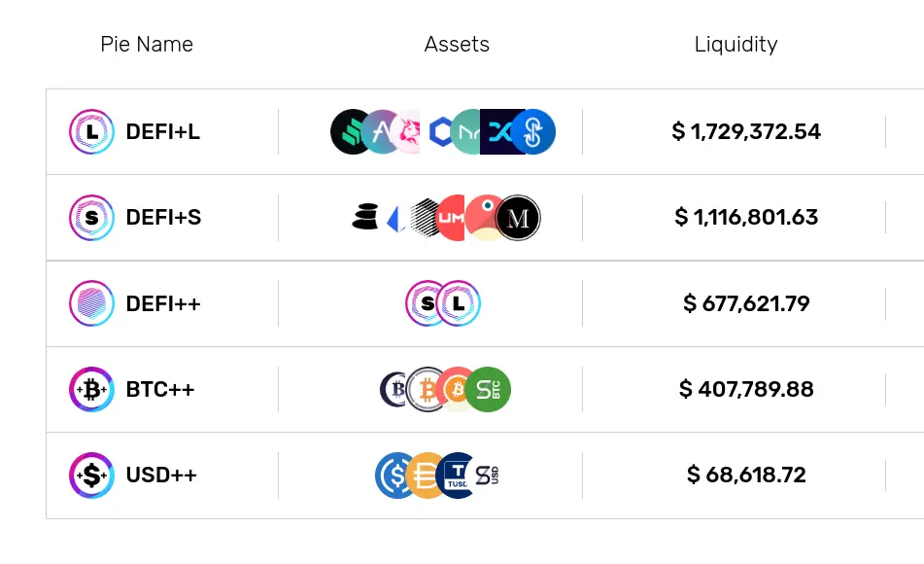Select the Assets column header
This screenshot has width=924, height=564.
coord(457,45)
